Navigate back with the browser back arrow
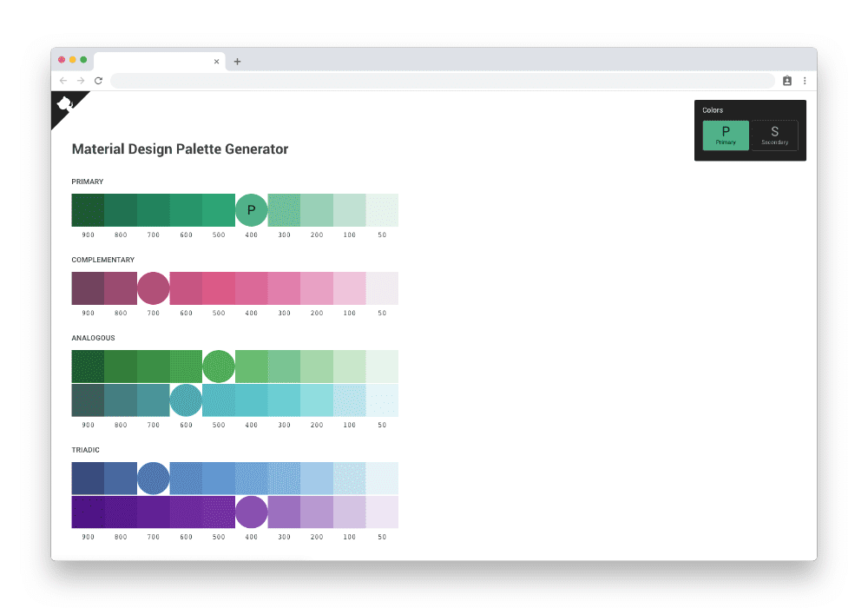Image resolution: width=868 pixels, height=608 pixels. point(62,80)
